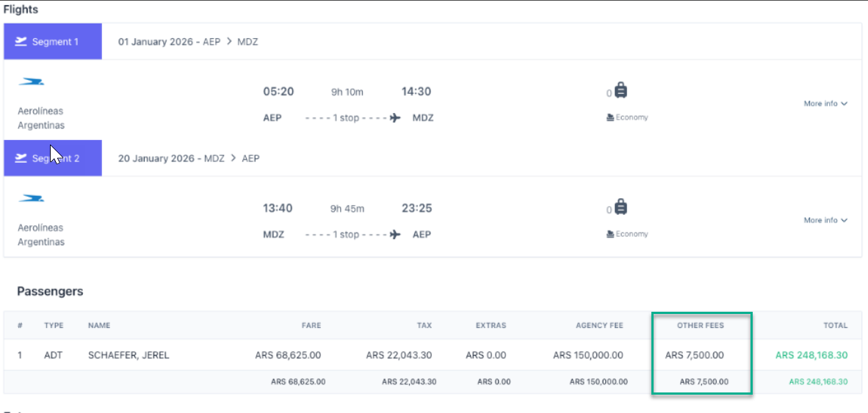Expand More info for the second flight
The width and height of the screenshot is (868, 413).
[825, 220]
